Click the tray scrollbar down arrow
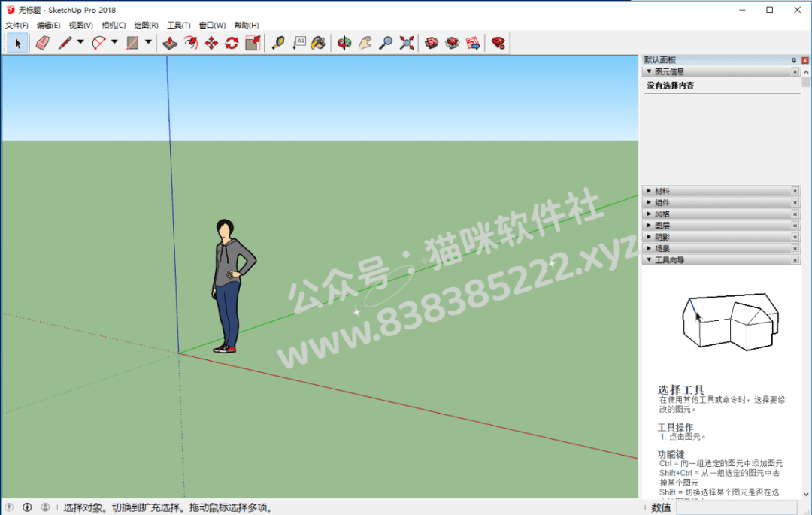 [x=806, y=494]
